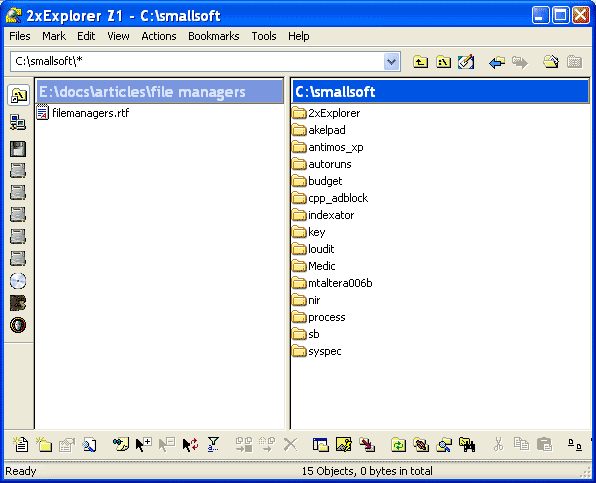
Task: Select the 2xExplorer folder
Action: pyautogui.click(x=326, y=113)
